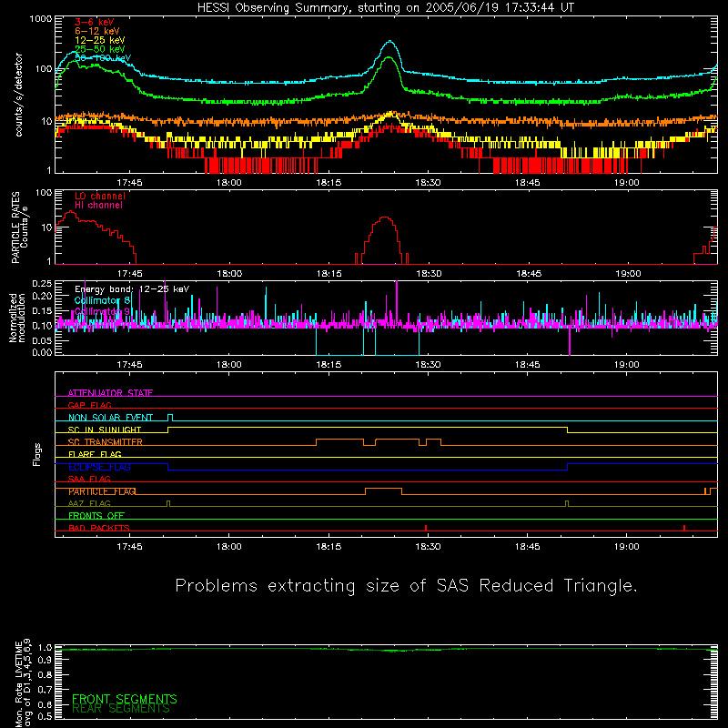Click the FLARE_FLAG label
728x728 pixels.
pyautogui.click(x=95, y=454)
